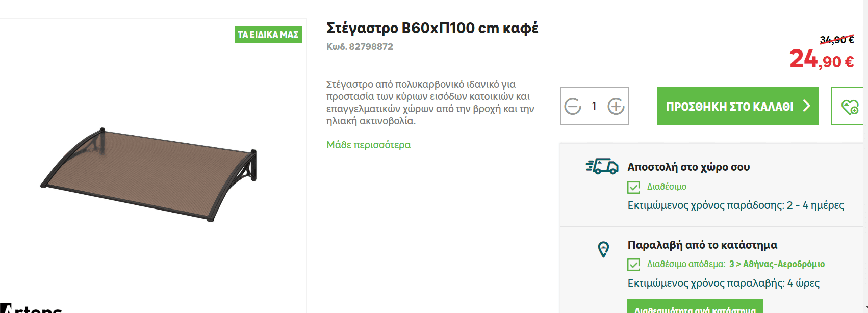The height and width of the screenshot is (313, 868).
Task: Click the store pickup location pin icon
Action: pyautogui.click(x=603, y=249)
